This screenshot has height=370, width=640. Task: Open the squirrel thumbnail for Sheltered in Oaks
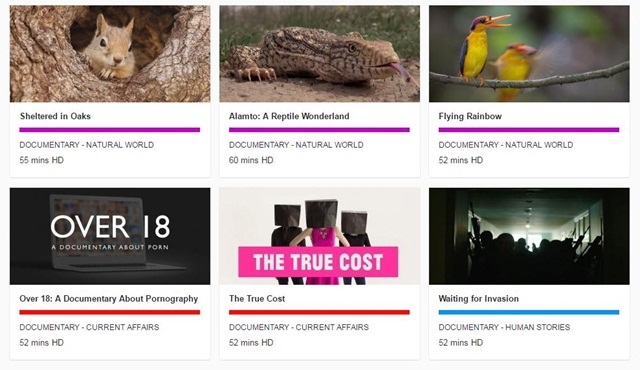pos(110,53)
